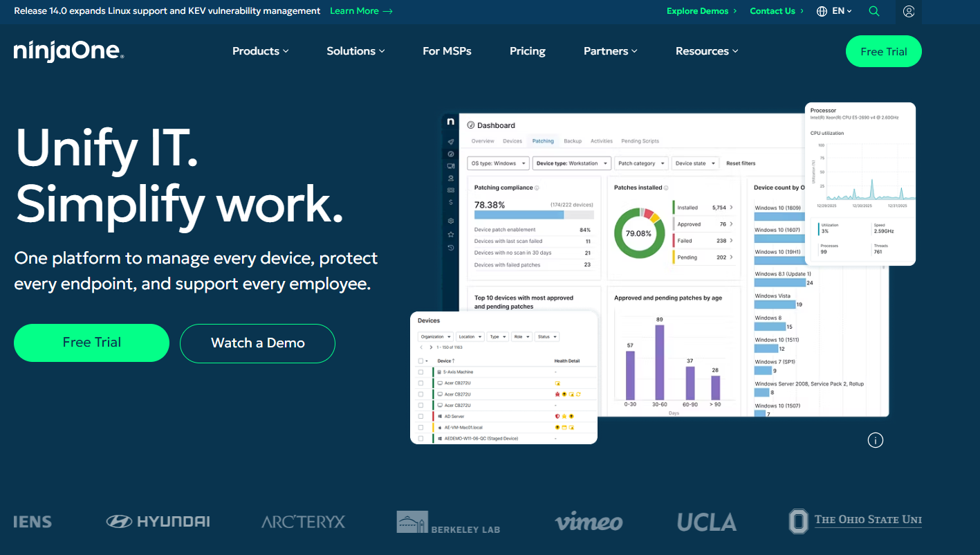Follow the Learn More link in the banner
The height and width of the screenshot is (555, 980).
tap(361, 11)
